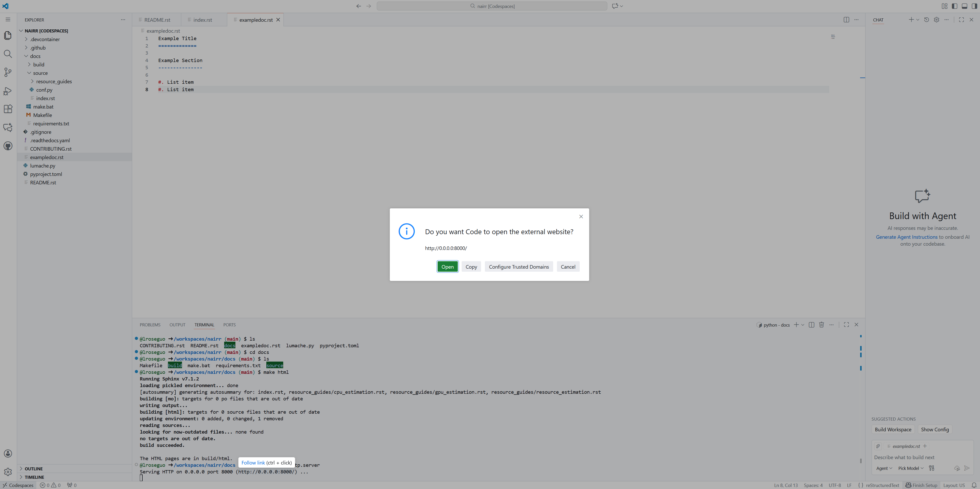Image resolution: width=980 pixels, height=489 pixels.
Task: Open Explorer views and more actions menu
Action: pyautogui.click(x=123, y=20)
